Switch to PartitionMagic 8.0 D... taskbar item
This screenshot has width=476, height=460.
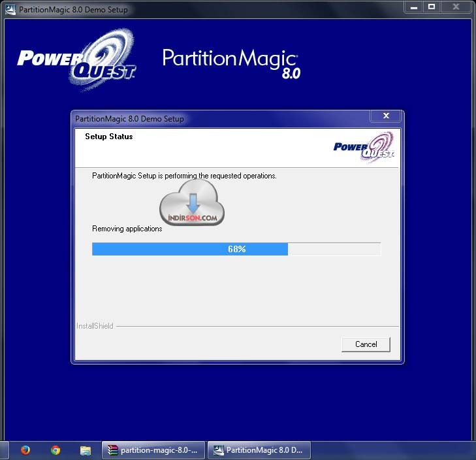259,450
